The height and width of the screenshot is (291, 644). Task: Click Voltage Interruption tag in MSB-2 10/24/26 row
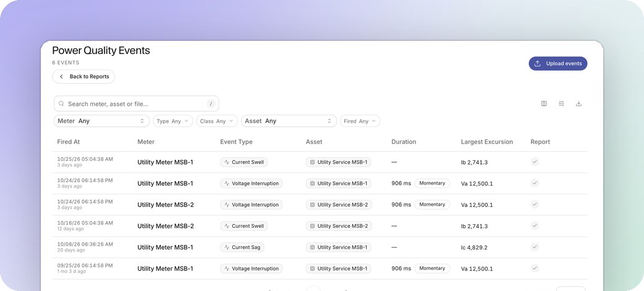251,205
